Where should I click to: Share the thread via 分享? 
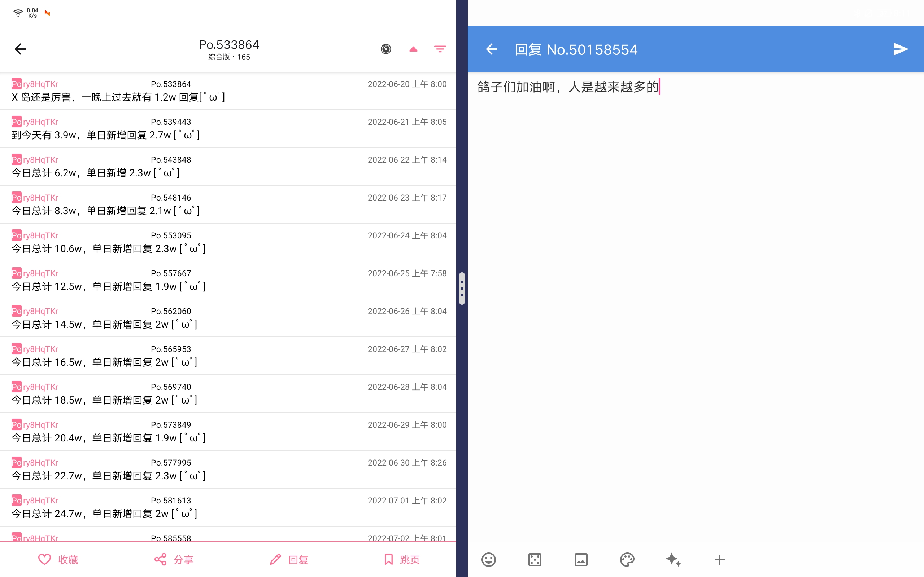point(174,559)
